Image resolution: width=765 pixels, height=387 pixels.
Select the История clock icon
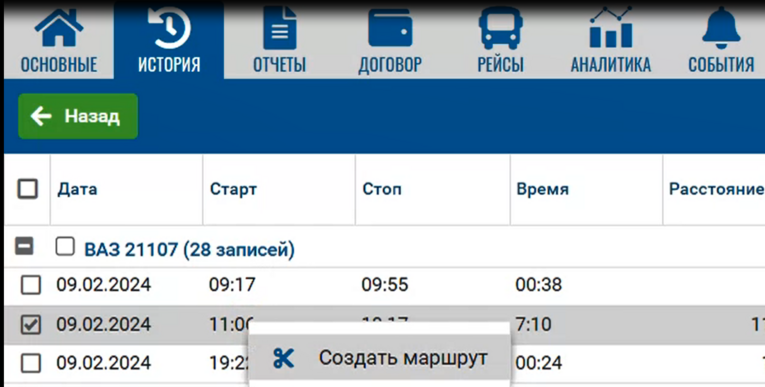[x=169, y=28]
